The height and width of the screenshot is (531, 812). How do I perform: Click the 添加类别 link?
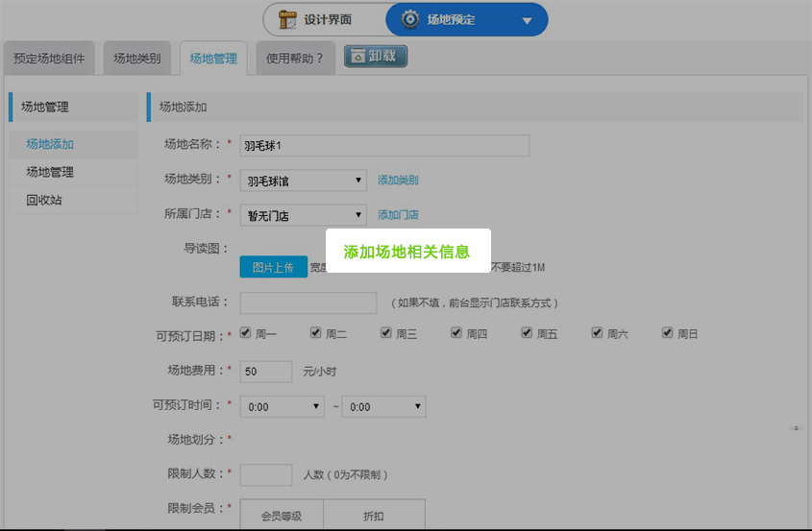click(x=398, y=180)
